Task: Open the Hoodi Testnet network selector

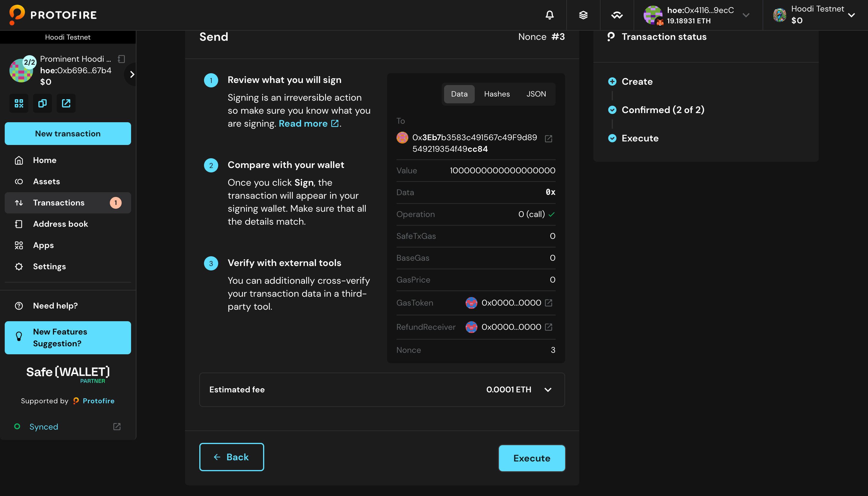Action: (851, 15)
